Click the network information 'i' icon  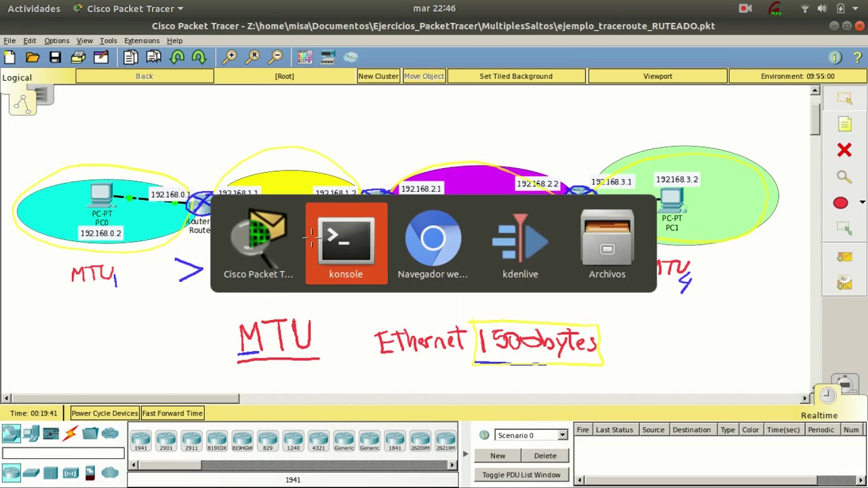835,58
